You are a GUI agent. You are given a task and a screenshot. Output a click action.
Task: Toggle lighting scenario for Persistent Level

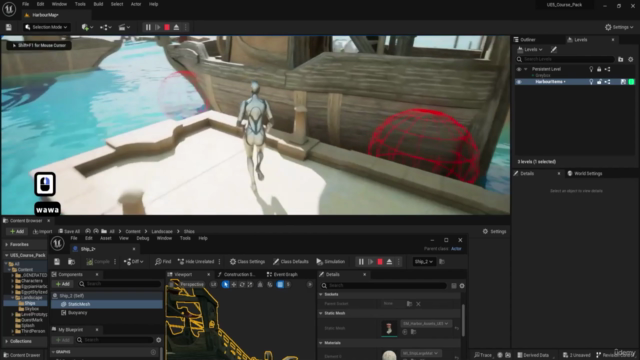[591, 69]
